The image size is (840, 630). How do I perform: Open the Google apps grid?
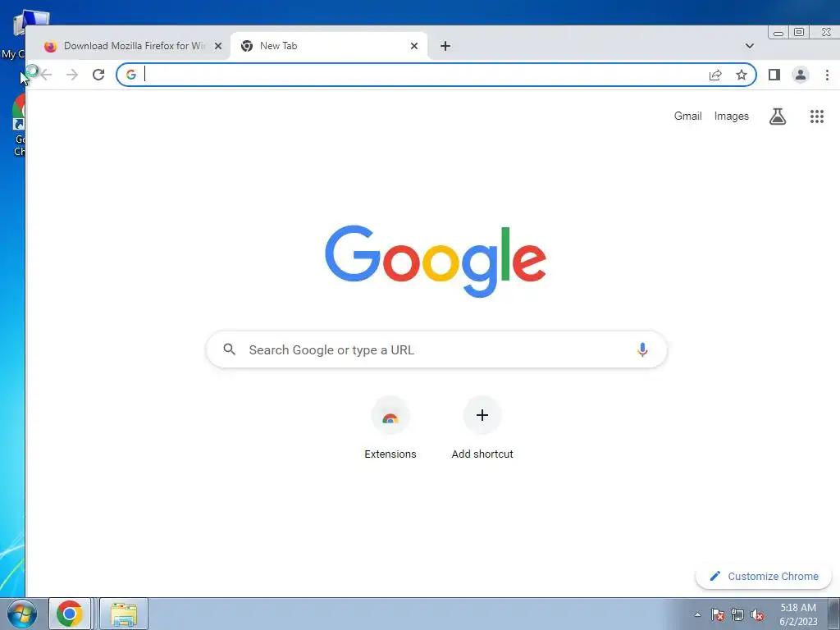pos(816,116)
